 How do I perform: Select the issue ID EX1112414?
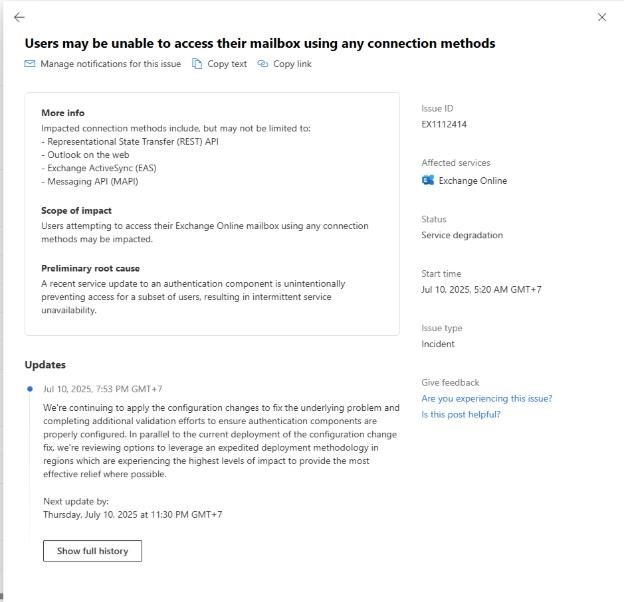[x=444, y=124]
